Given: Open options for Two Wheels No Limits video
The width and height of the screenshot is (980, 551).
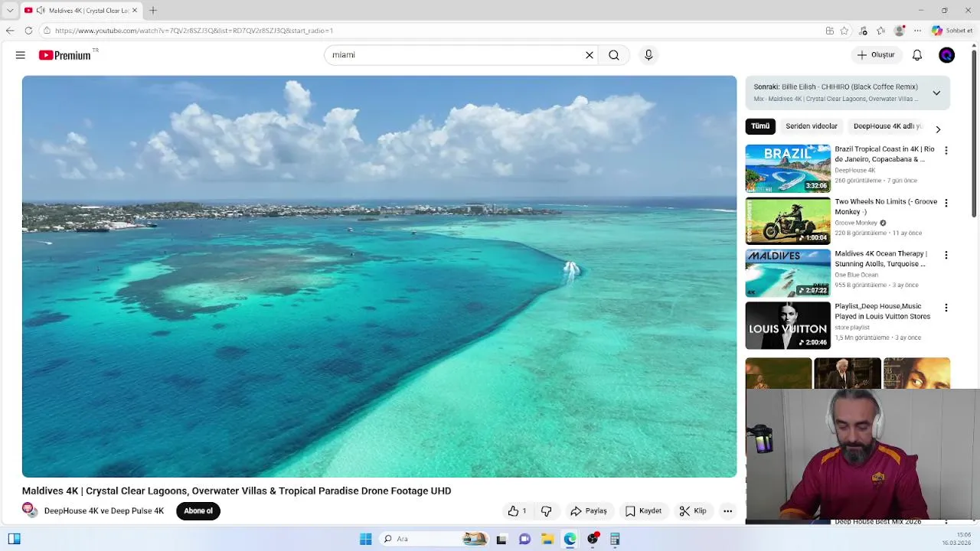Looking at the screenshot, I should coord(946,203).
